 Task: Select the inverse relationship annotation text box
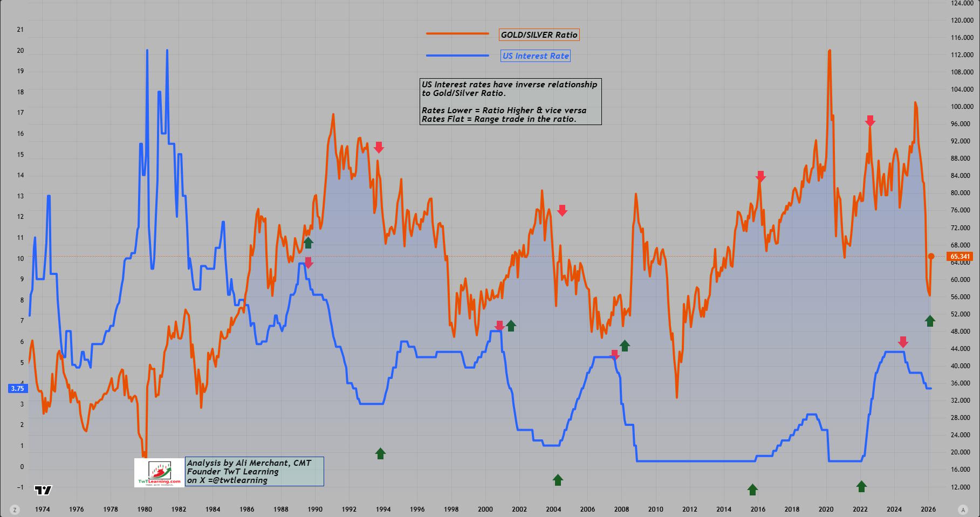(x=510, y=102)
